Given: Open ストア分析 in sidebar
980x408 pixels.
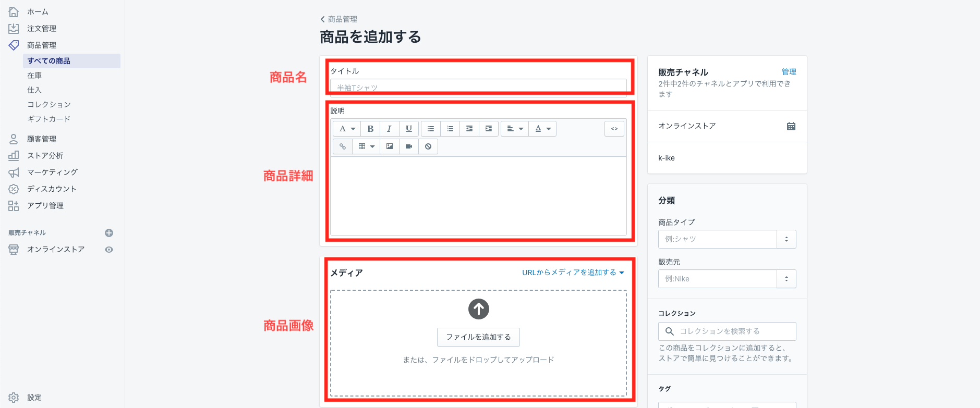Looking at the screenshot, I should (x=45, y=155).
